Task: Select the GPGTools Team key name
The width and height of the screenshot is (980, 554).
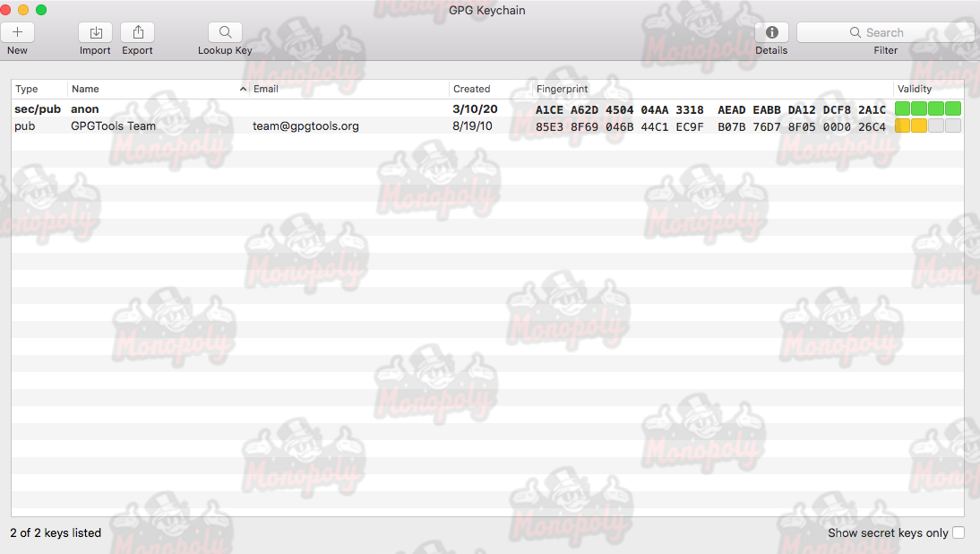Action: [x=113, y=126]
